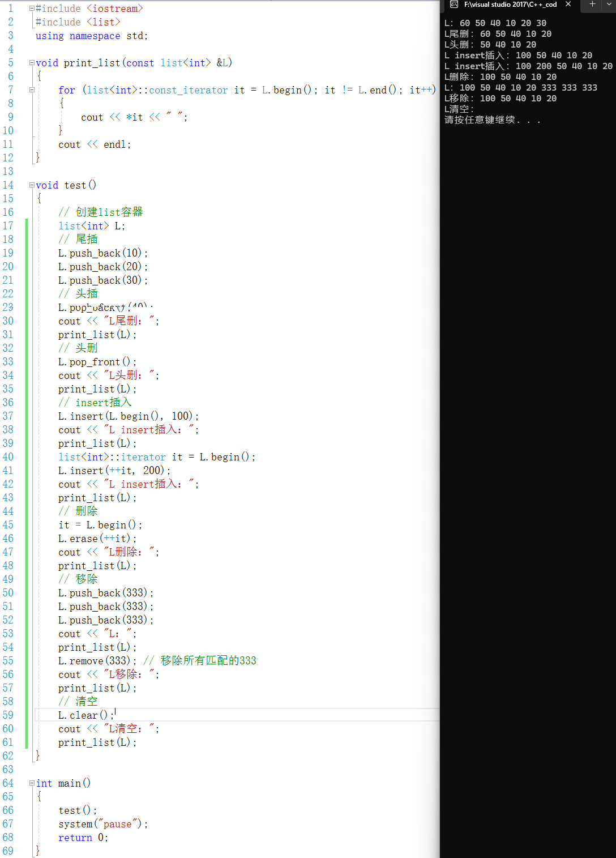Click console prompt '请按任意键继续. . .'
Viewport: 616px width, 858px height.
(493, 120)
